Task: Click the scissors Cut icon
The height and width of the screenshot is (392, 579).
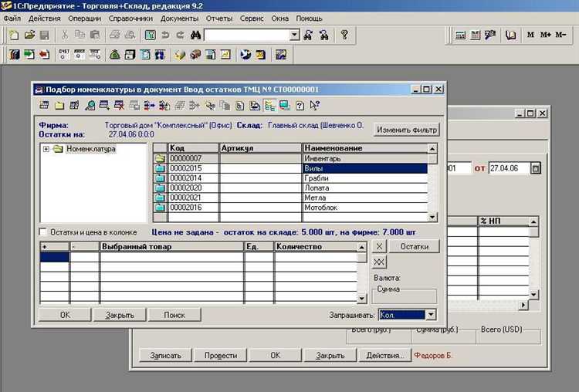Action: [65, 35]
